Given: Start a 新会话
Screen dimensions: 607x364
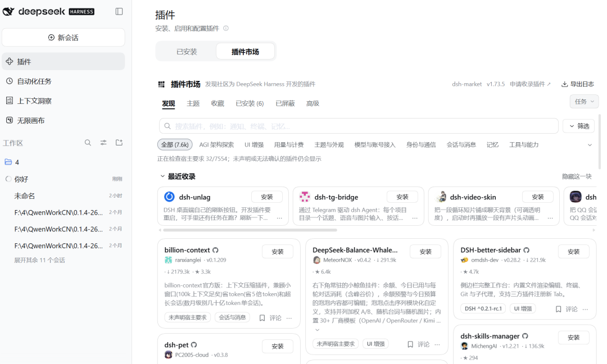Looking at the screenshot, I should click(x=63, y=38).
